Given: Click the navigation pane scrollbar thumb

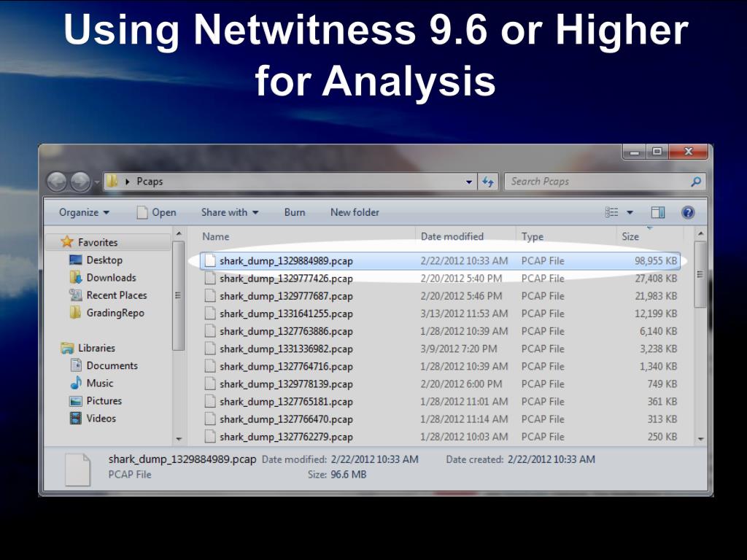Looking at the screenshot, I should (178, 296).
